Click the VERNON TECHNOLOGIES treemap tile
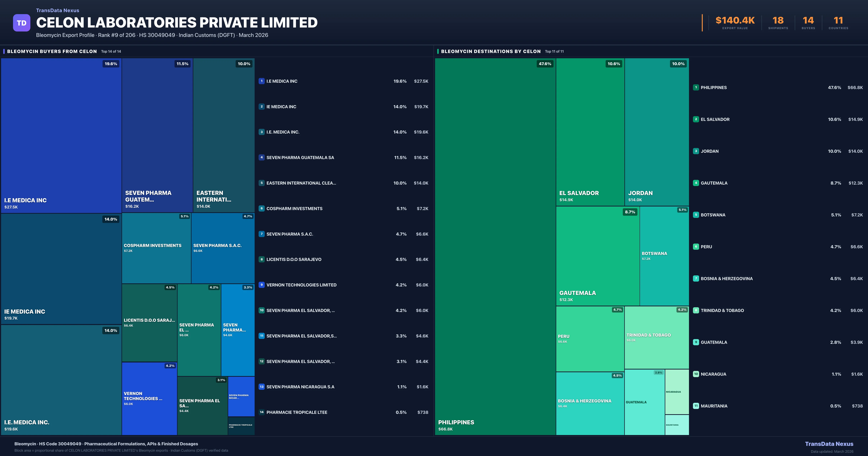This screenshot has height=456, width=868. (149, 398)
